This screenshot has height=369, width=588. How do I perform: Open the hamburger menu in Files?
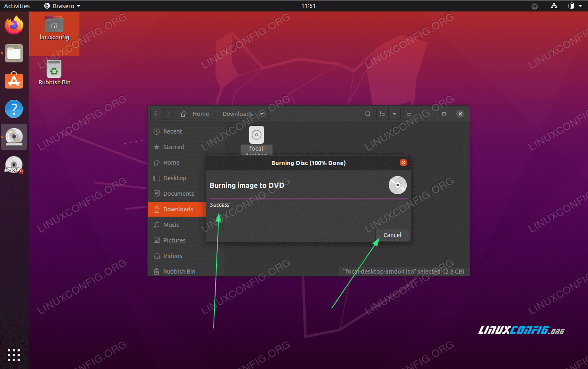409,114
